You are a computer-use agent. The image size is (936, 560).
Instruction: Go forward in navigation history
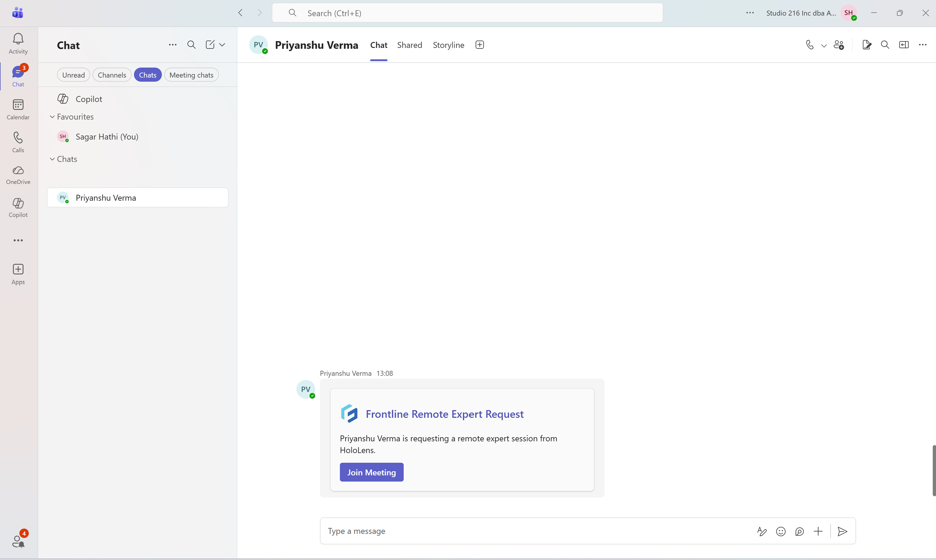(260, 13)
